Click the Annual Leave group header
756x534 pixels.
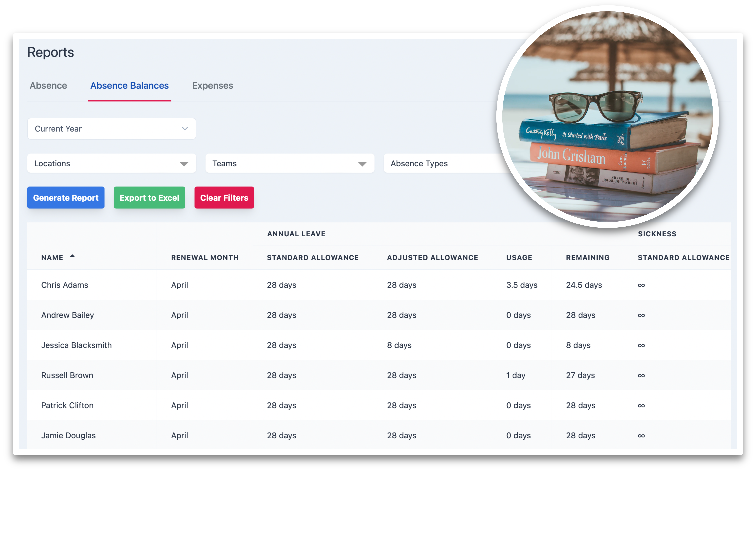point(296,234)
